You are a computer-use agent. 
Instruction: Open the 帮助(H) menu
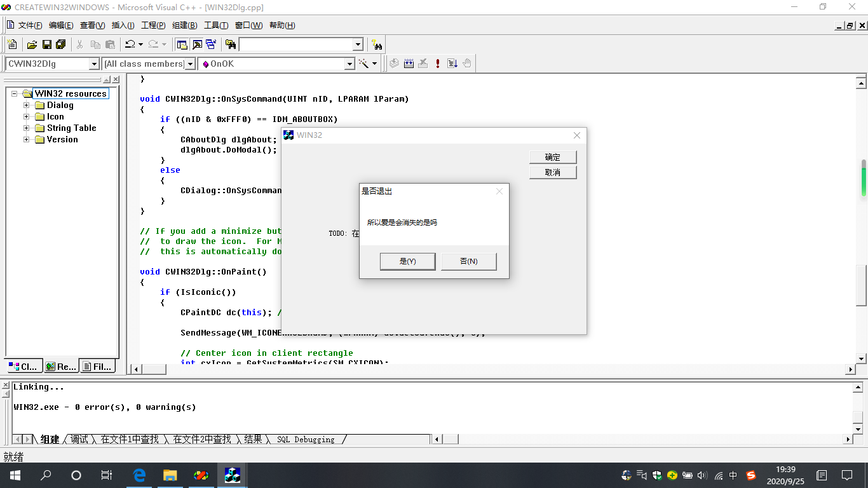point(282,25)
